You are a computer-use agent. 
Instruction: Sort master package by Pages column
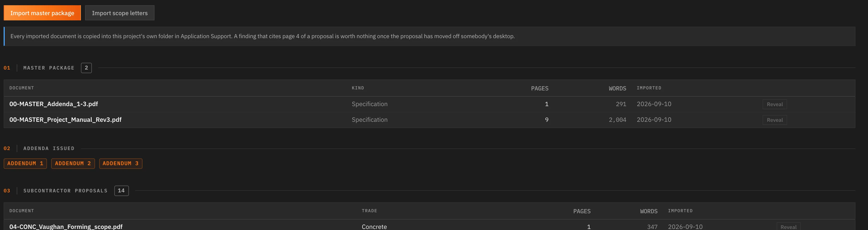(539, 88)
